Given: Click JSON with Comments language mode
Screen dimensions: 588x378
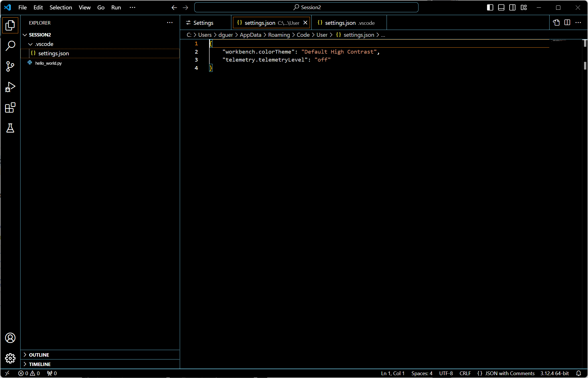Looking at the screenshot, I should coord(510,373).
